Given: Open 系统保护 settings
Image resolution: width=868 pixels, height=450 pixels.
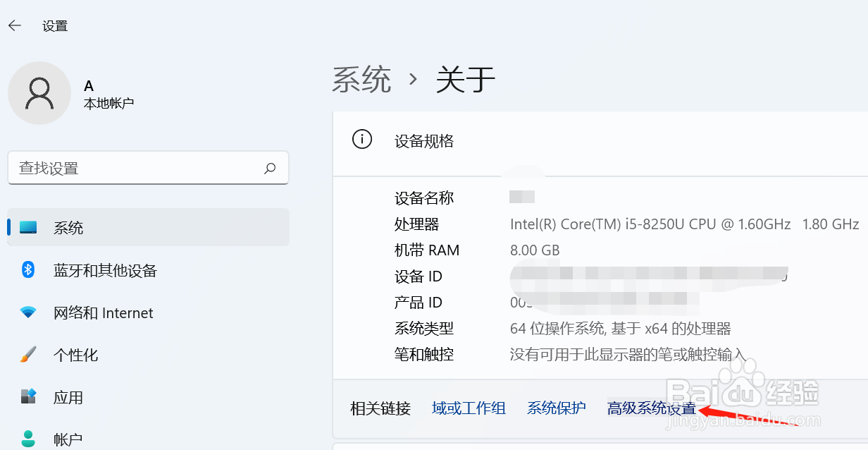Looking at the screenshot, I should tap(556, 408).
